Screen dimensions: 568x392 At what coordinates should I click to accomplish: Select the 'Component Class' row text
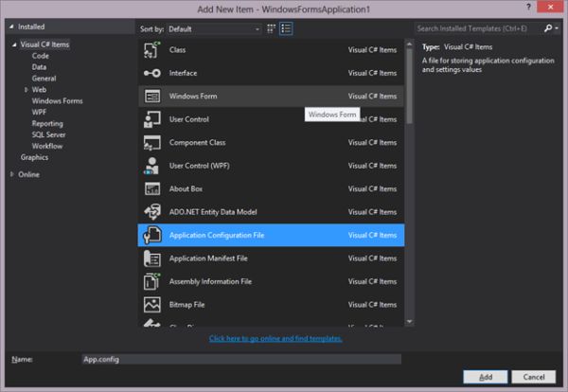point(198,142)
